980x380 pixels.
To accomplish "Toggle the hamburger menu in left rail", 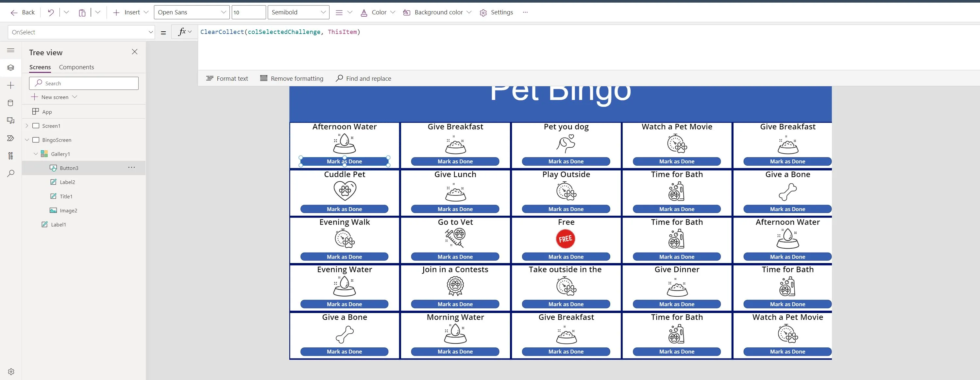I will [11, 50].
